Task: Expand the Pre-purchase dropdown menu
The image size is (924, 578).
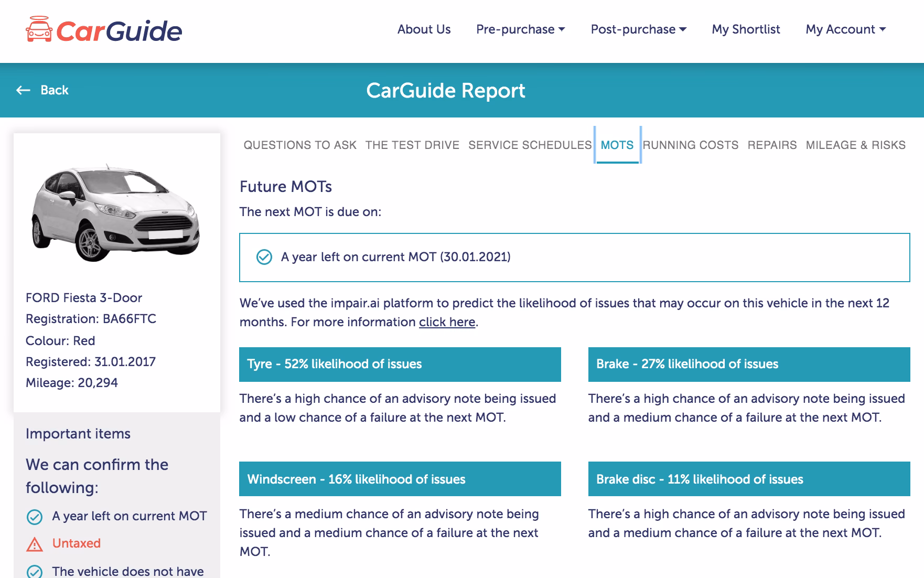Action: (520, 29)
